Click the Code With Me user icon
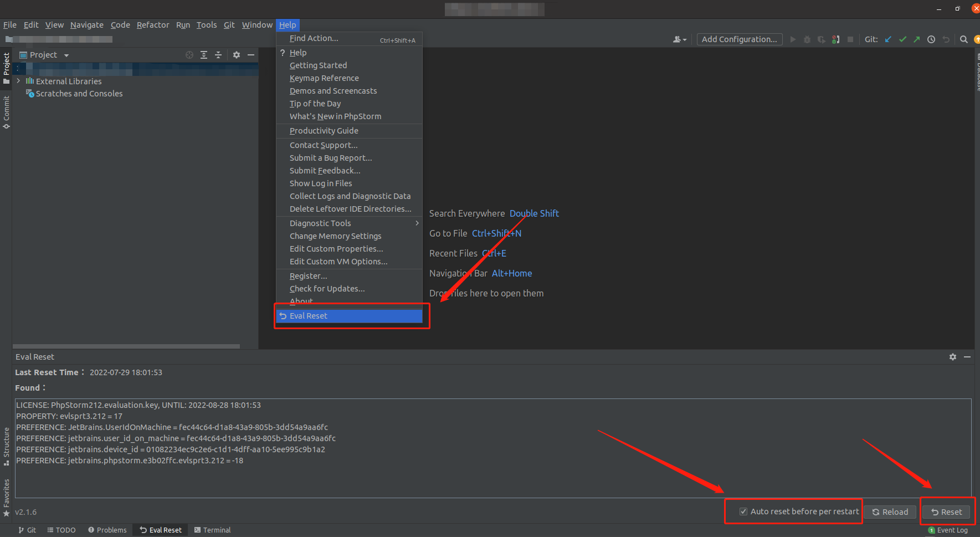The width and height of the screenshot is (980, 537). [x=679, y=39]
